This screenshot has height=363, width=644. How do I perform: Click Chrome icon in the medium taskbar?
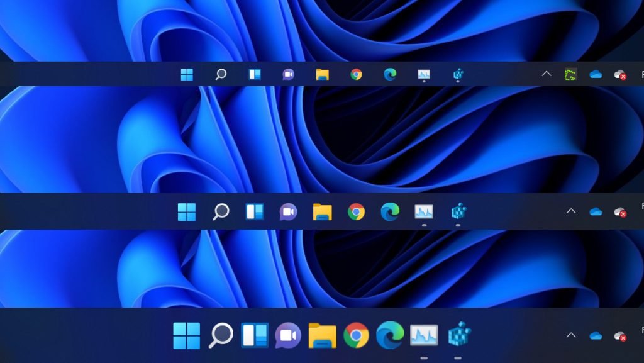356,211
